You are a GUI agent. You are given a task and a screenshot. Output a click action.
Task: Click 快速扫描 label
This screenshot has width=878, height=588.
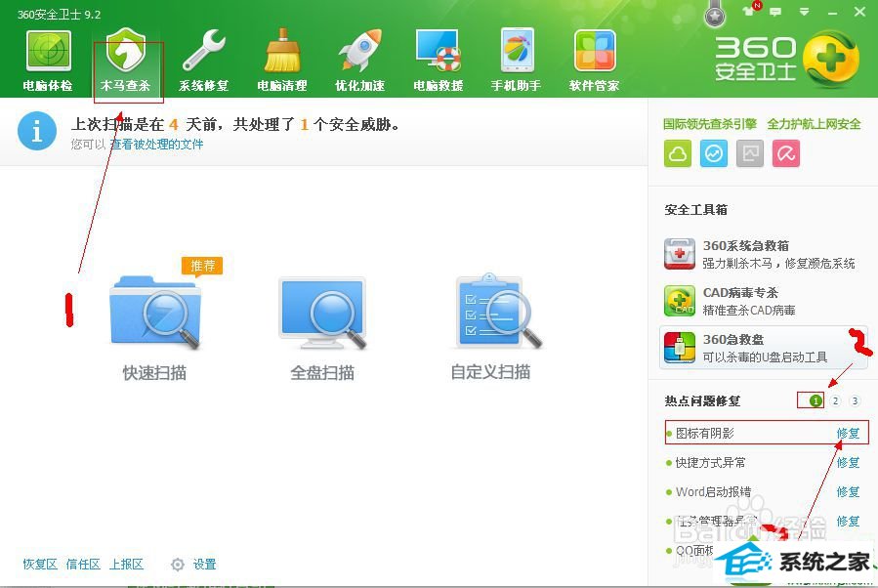coord(154,372)
